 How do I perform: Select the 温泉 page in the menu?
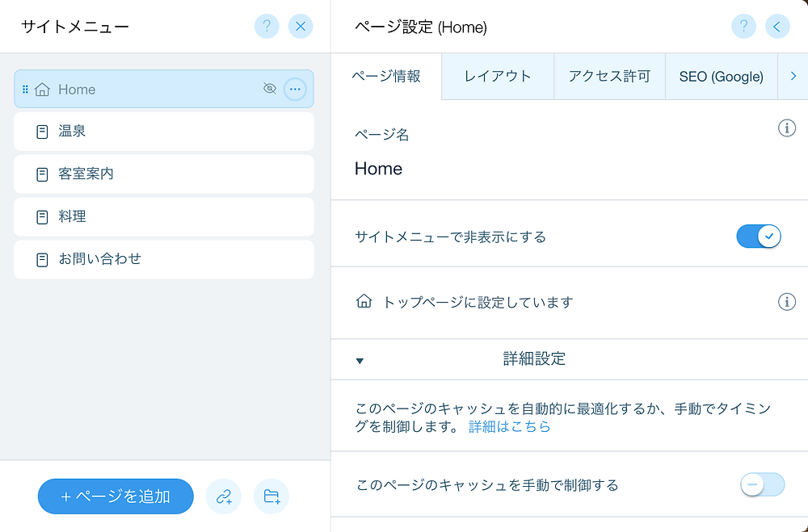164,132
